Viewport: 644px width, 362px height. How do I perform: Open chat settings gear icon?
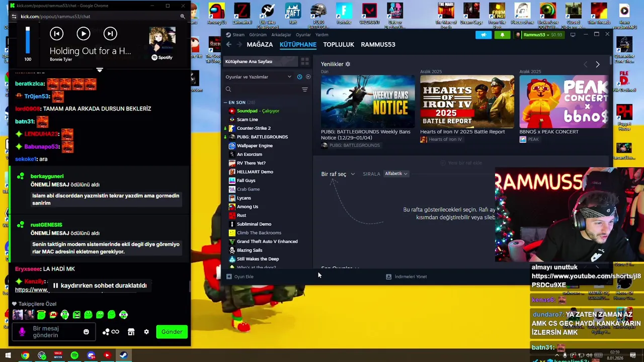click(146, 332)
